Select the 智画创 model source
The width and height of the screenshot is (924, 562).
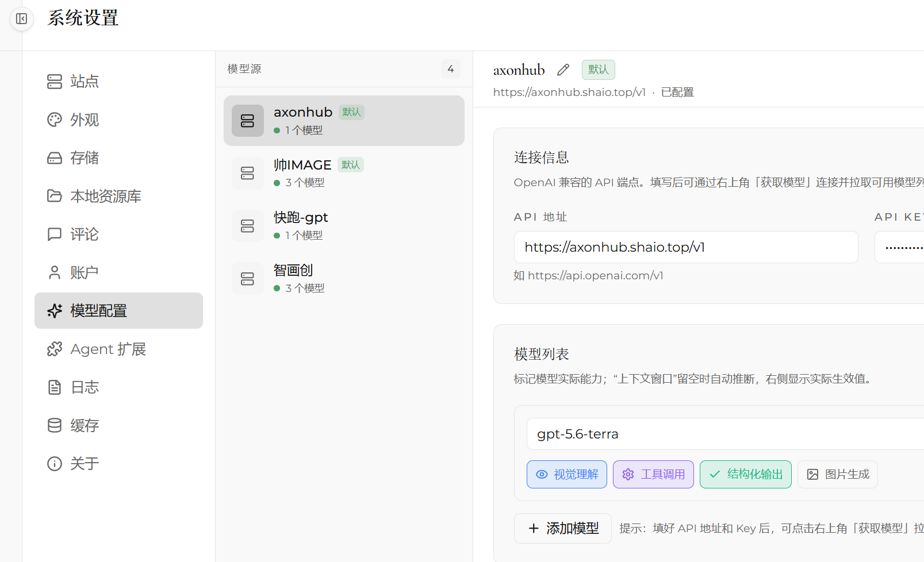pos(344,279)
